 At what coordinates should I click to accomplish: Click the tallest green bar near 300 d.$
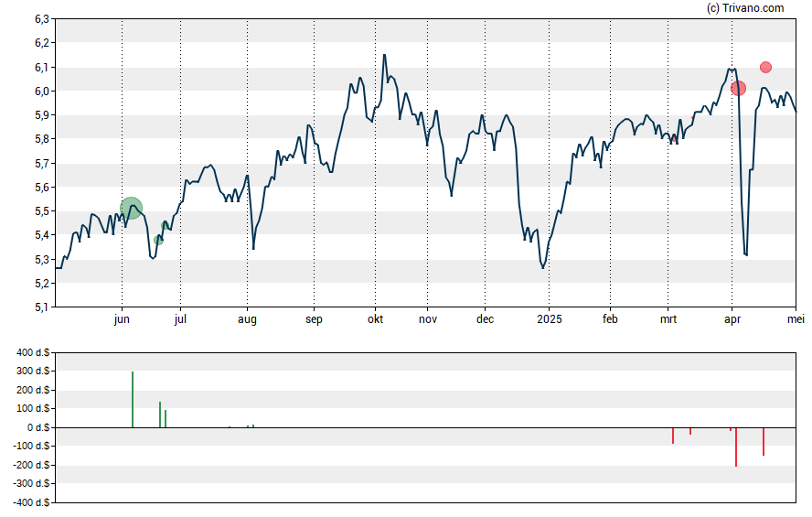[x=133, y=399]
